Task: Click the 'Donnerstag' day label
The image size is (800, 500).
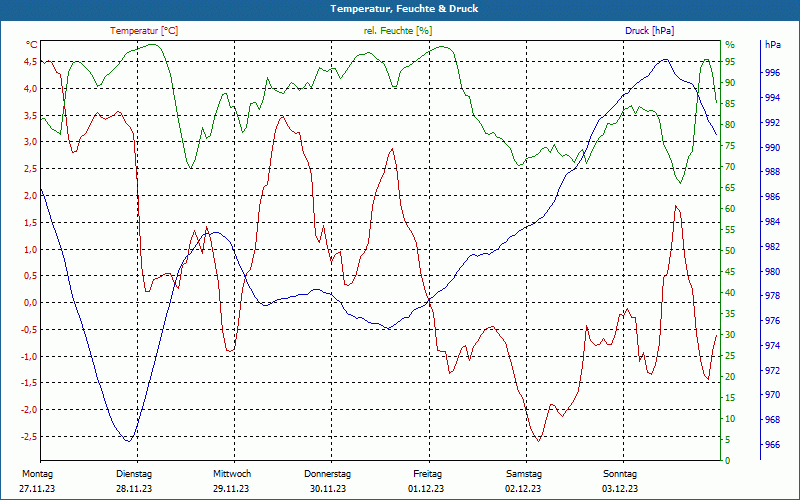Action: click(x=328, y=474)
